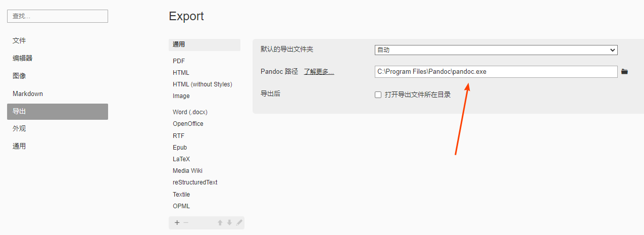644x235 pixels.
Task: Enable 打开导出文件所在目录 checkbox
Action: pos(378,95)
